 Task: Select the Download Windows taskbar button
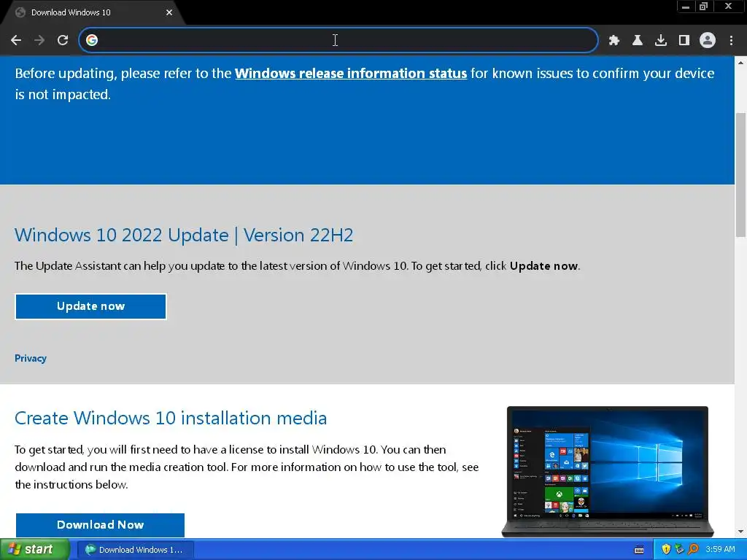coord(135,550)
